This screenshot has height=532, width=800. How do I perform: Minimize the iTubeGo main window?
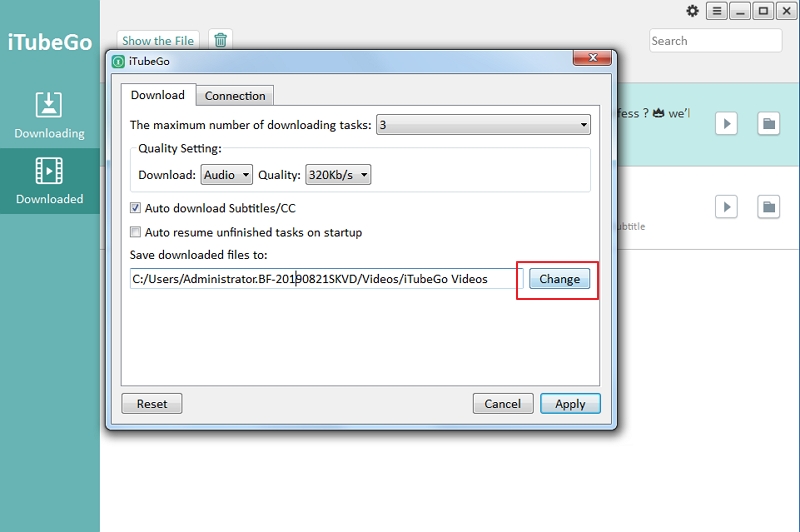740,11
